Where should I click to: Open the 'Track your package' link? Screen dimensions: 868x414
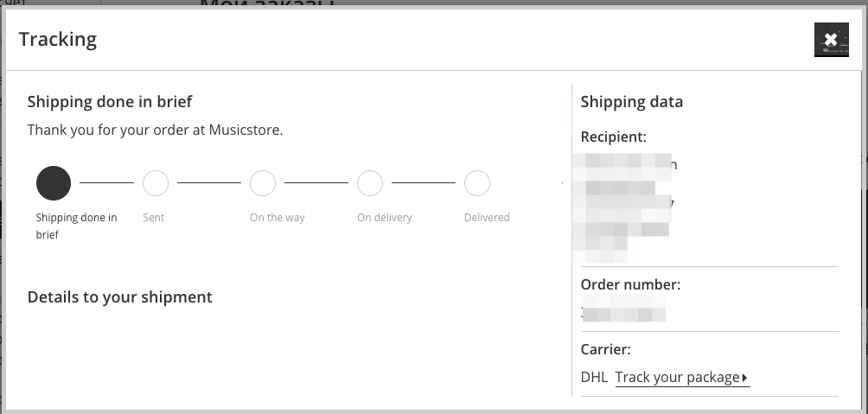pos(677,378)
